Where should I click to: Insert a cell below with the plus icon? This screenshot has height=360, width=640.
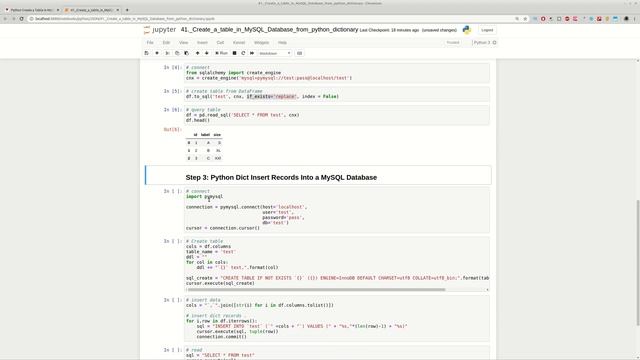tap(157, 53)
